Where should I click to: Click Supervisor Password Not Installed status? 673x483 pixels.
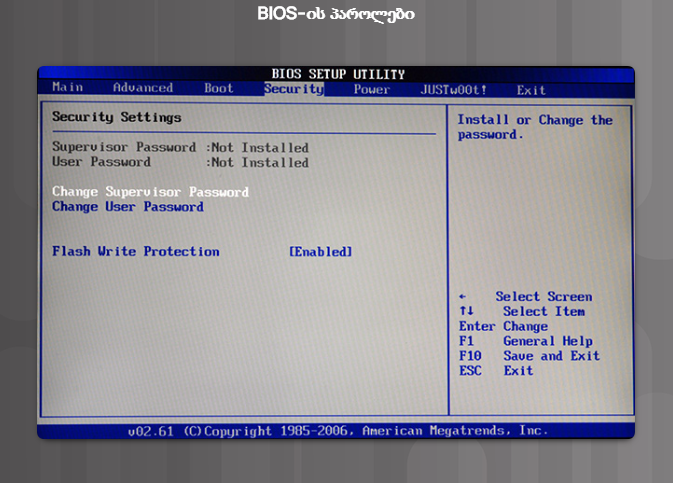259,147
